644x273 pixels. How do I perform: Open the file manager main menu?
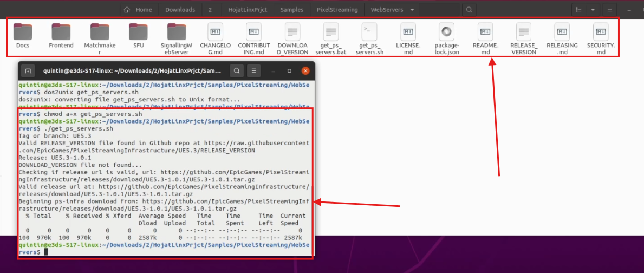(x=610, y=10)
